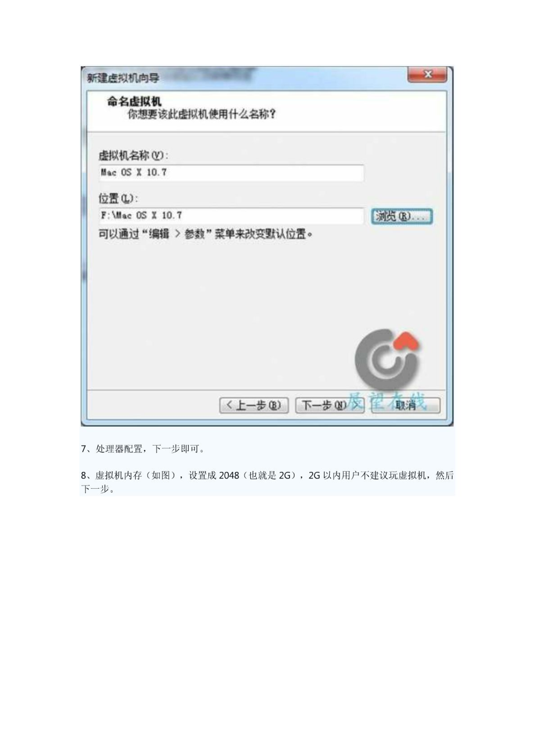535x756 pixels.
Task: Close the 新建虚拟机向导 dialog
Action: (427, 74)
